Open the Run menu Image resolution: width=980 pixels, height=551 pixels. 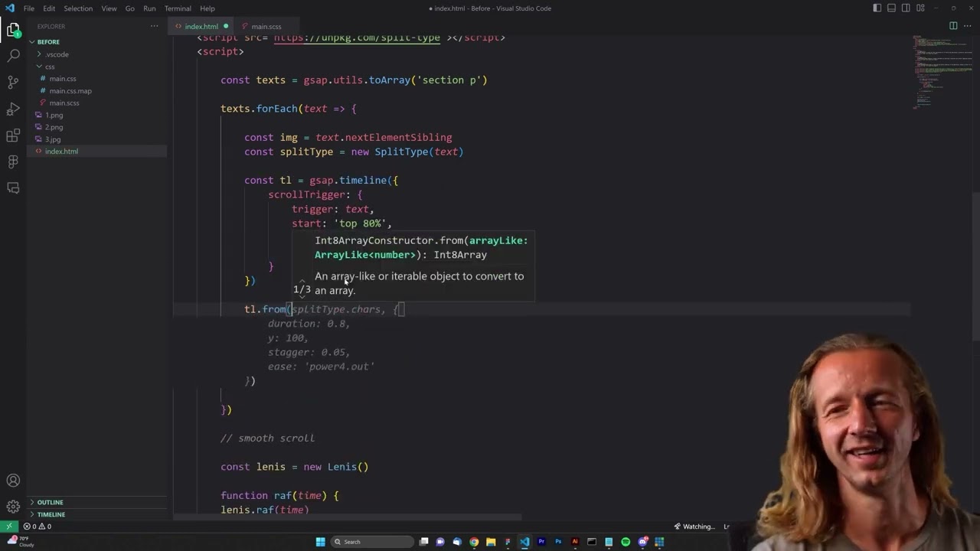click(x=149, y=8)
